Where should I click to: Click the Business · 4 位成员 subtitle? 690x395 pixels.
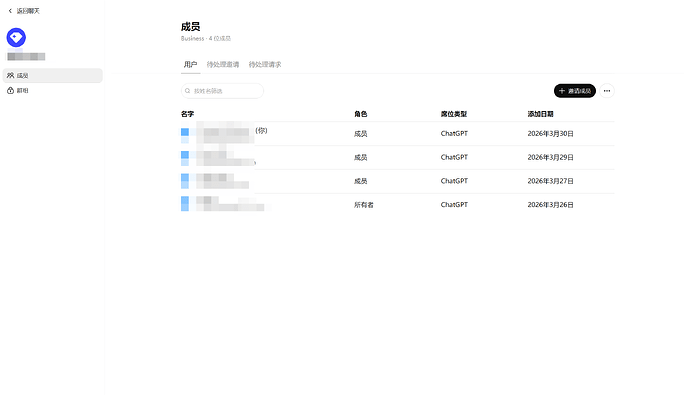(x=206, y=39)
